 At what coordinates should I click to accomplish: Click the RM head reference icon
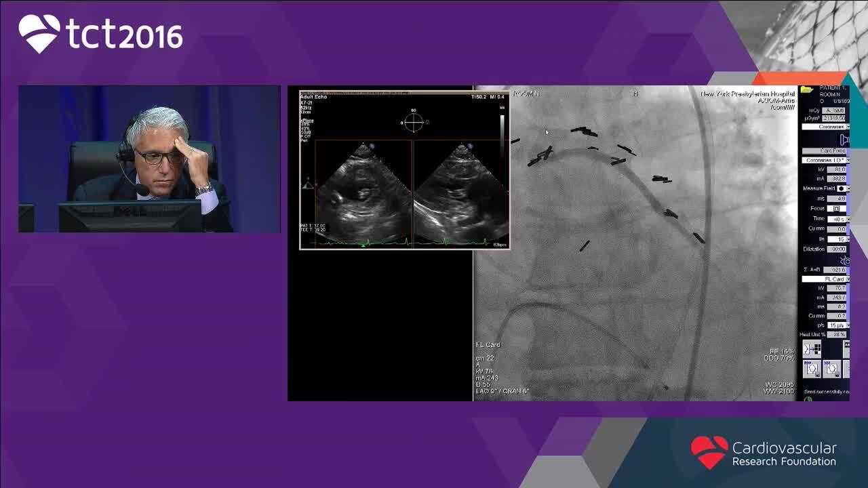click(x=812, y=369)
